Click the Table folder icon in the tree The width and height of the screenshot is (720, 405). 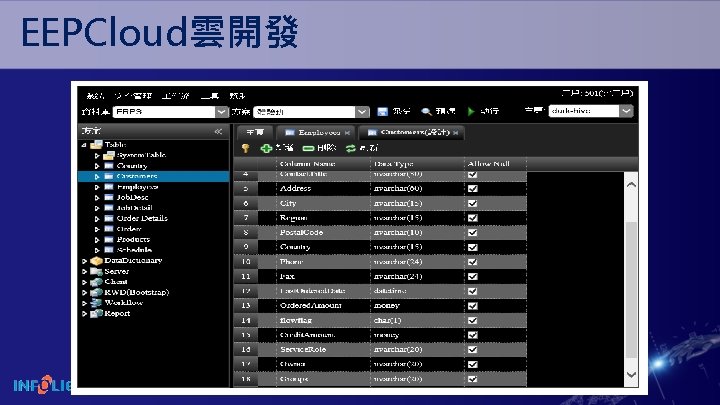(96, 145)
